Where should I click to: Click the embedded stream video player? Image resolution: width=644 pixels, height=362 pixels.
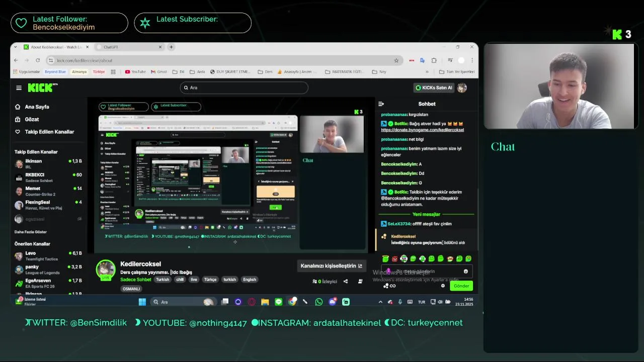231,175
